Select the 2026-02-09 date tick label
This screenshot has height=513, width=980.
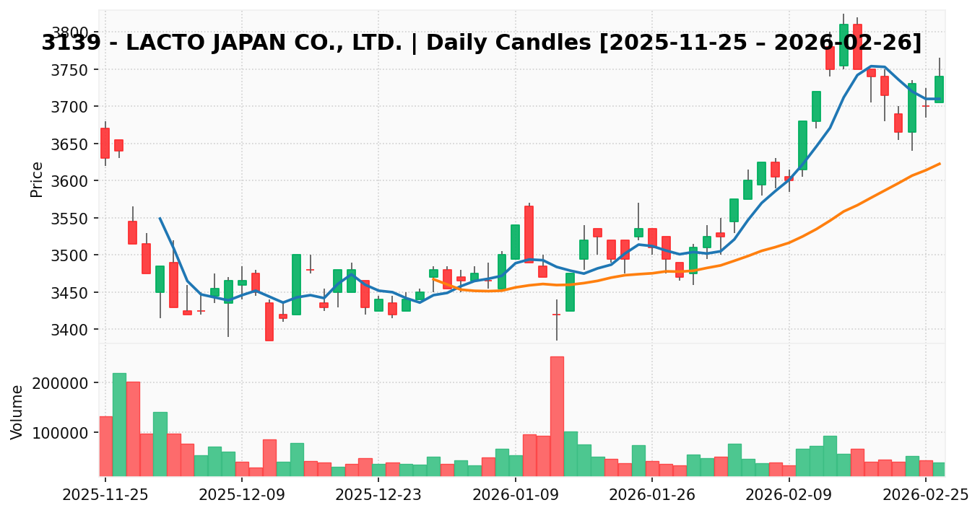[x=789, y=495]
